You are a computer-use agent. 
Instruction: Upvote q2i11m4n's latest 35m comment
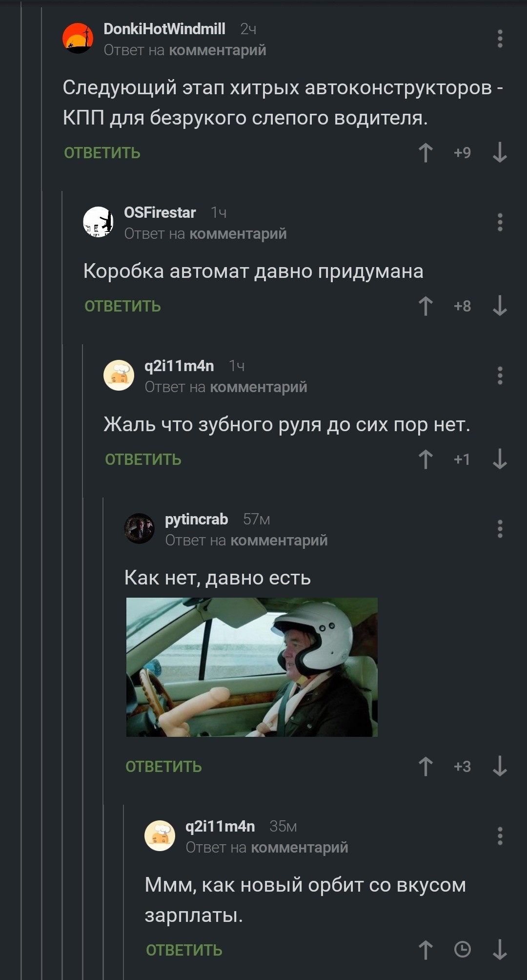coord(426,950)
